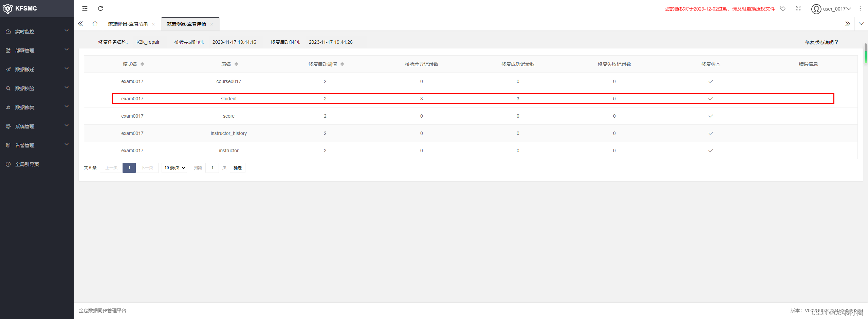The height and width of the screenshot is (319, 868).
Task: Refresh the page with the reload icon
Action: pyautogui.click(x=100, y=8)
